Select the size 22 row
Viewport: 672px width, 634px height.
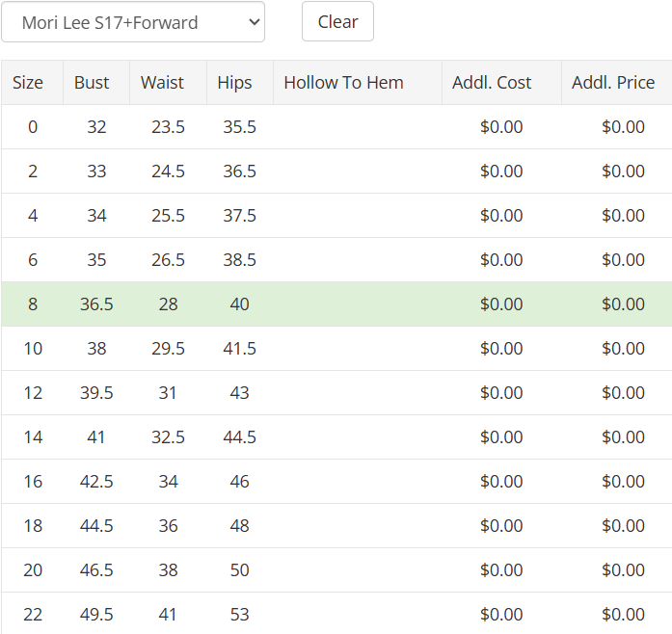[x=336, y=614]
